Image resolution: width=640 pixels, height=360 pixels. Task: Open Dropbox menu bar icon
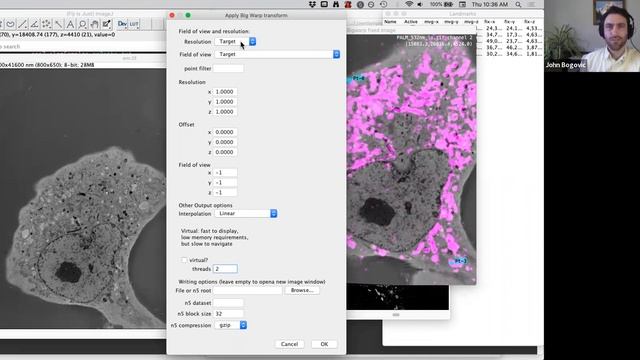click(312, 4)
